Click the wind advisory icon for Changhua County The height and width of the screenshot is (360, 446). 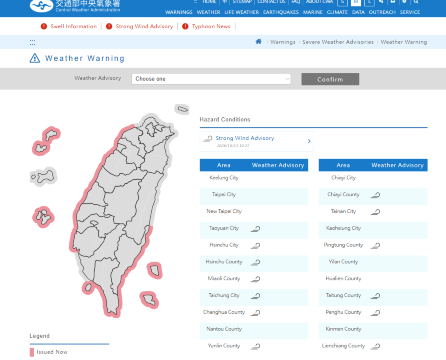pos(256,313)
